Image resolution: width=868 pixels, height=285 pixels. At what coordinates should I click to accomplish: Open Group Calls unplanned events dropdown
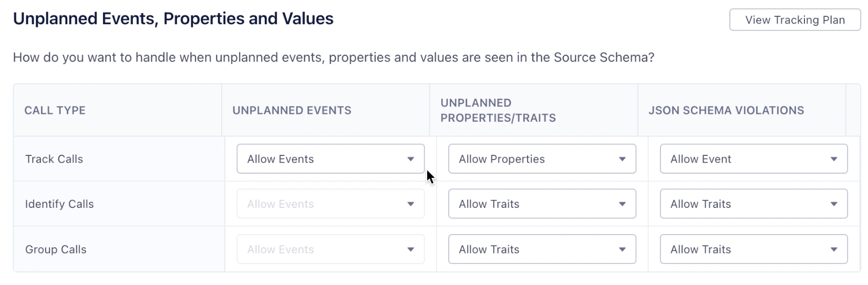click(x=330, y=249)
